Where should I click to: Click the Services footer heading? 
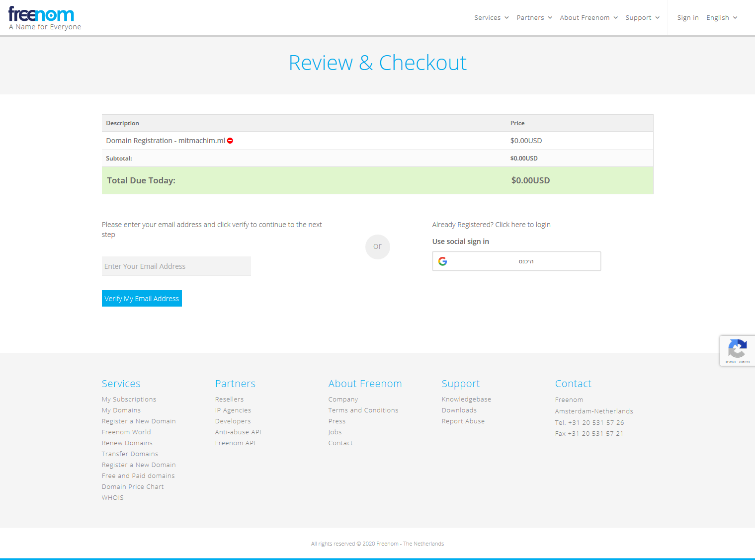121,384
